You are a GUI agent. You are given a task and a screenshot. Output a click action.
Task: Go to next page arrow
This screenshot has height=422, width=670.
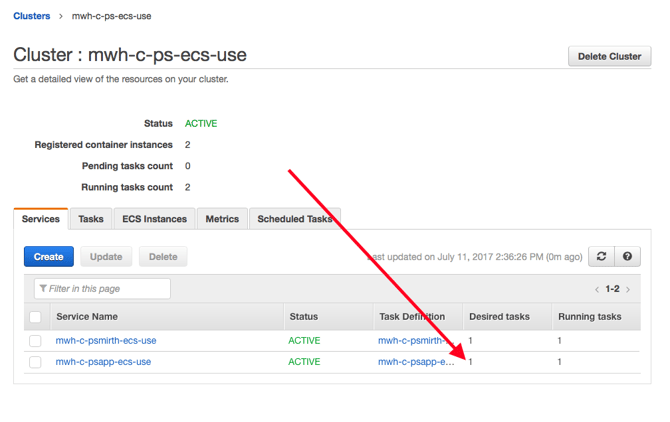coord(628,290)
